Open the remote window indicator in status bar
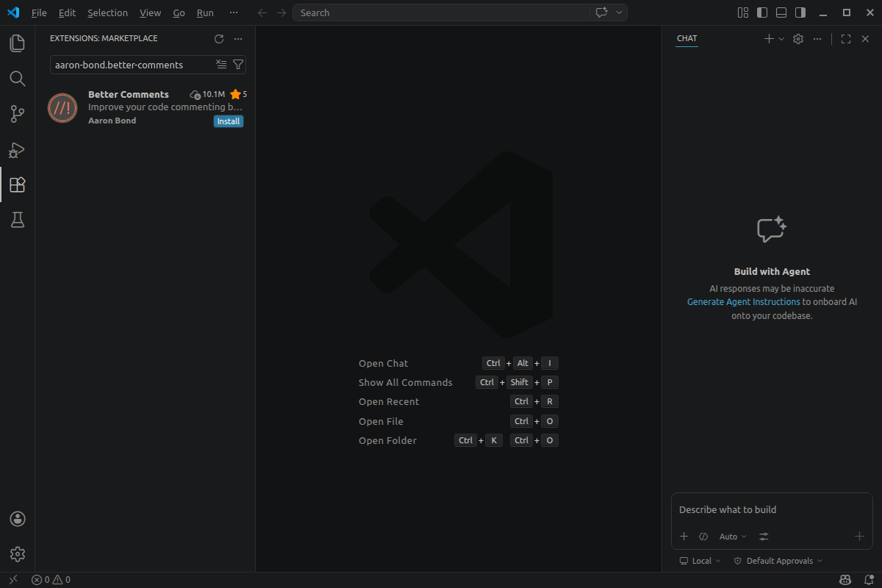This screenshot has width=882, height=588. pyautogui.click(x=13, y=580)
